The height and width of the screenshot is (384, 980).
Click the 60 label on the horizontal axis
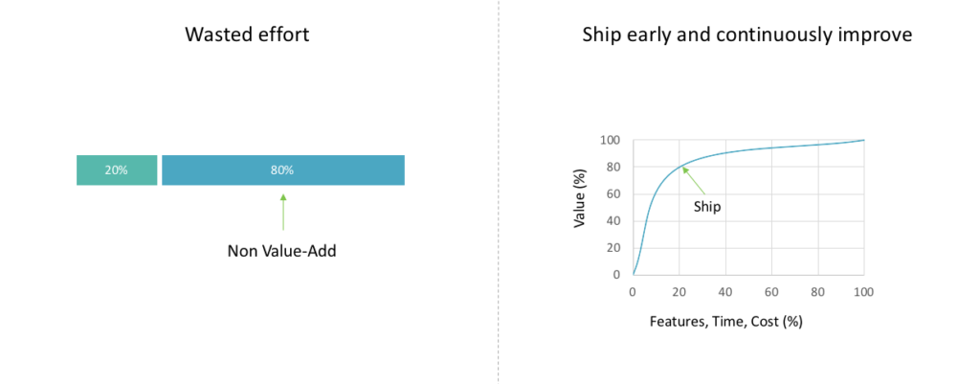coord(771,291)
